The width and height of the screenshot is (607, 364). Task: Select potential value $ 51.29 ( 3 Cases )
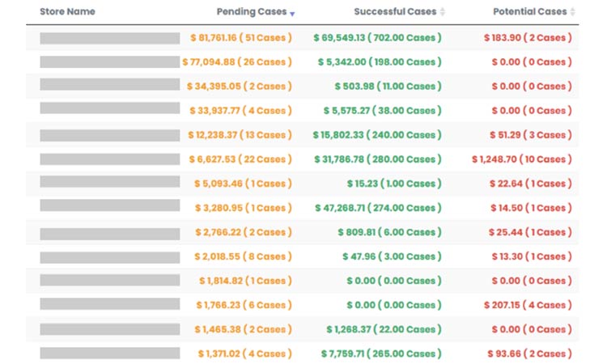[531, 135]
